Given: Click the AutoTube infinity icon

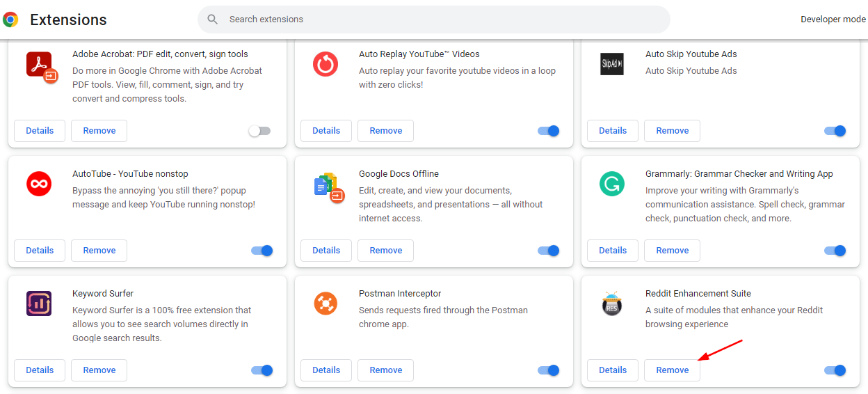Looking at the screenshot, I should tap(39, 184).
